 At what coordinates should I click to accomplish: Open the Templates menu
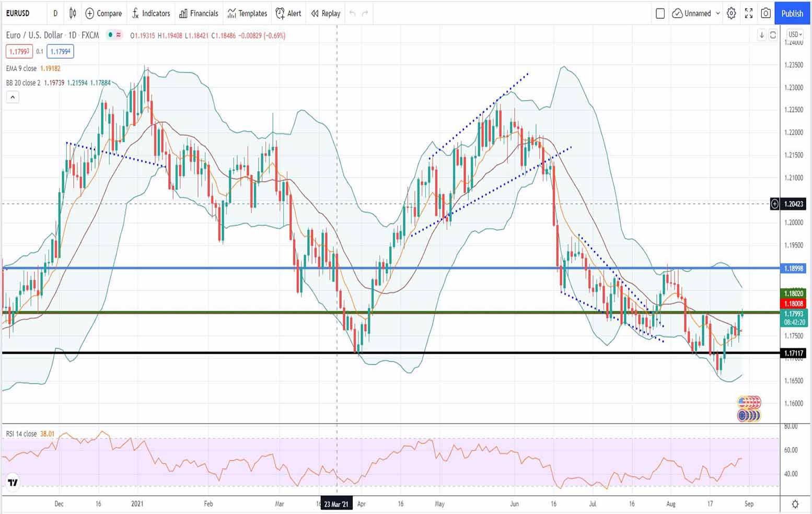pos(247,13)
